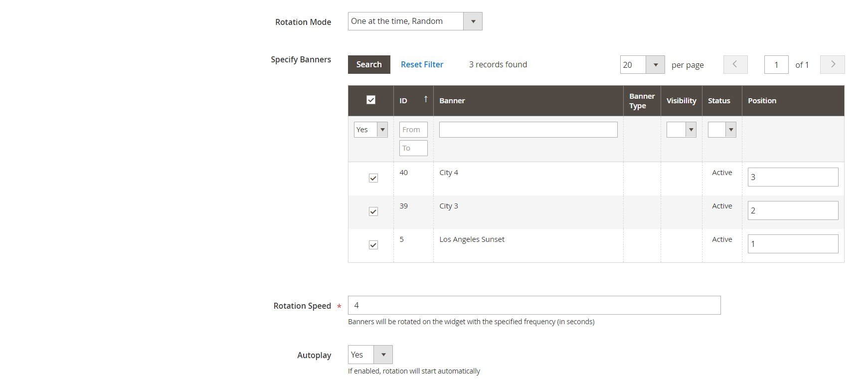Uncheck the City 4 banner checkbox
Viewport: 868px width, 389px height.
click(373, 178)
